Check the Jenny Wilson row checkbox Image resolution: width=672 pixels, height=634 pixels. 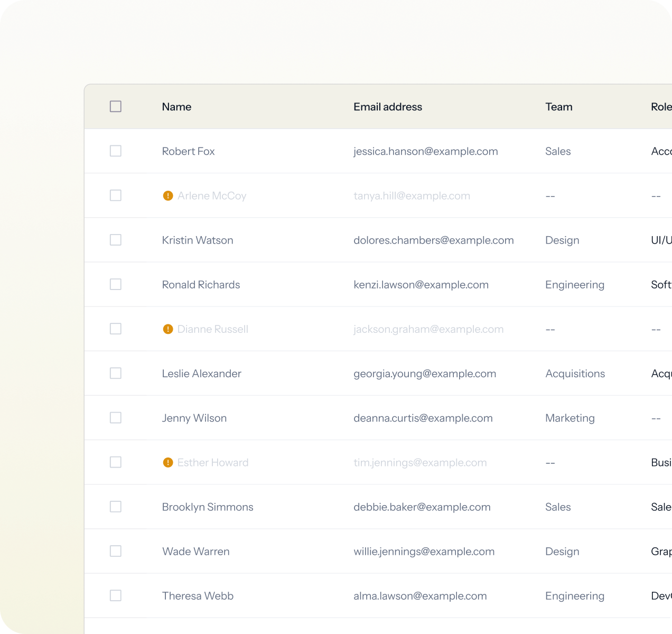116,417
